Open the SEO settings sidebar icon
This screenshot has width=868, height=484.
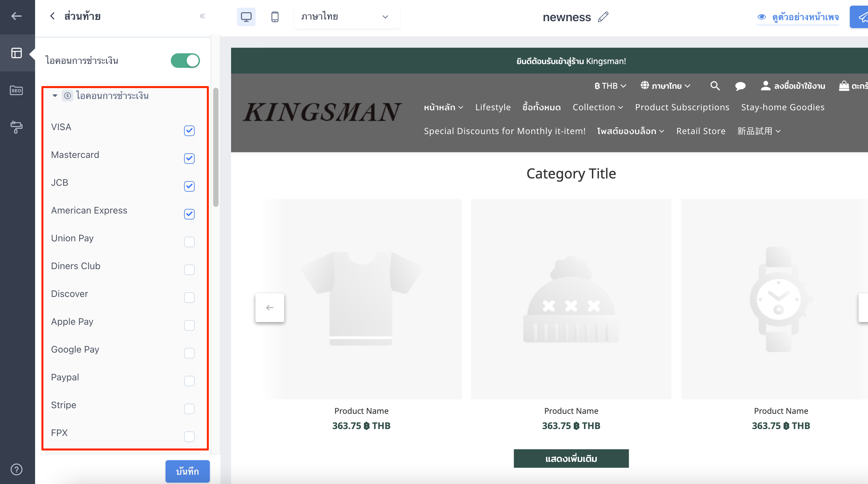[16, 90]
